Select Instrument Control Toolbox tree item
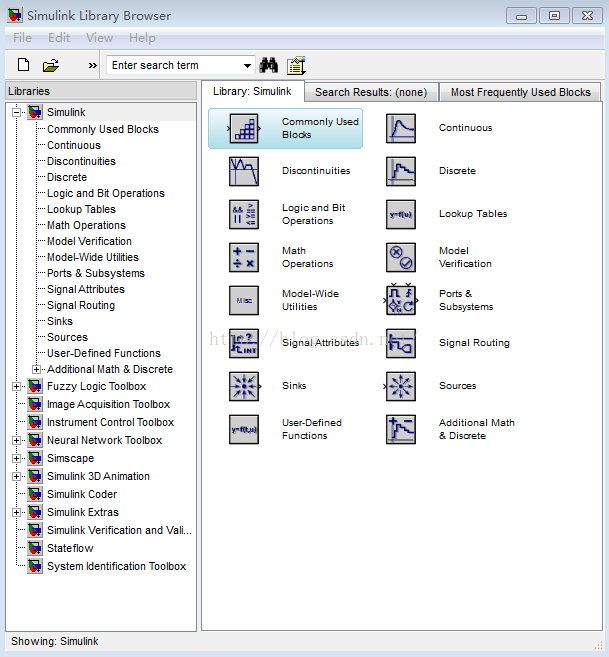Viewport: 609px width, 657px height. tap(110, 422)
